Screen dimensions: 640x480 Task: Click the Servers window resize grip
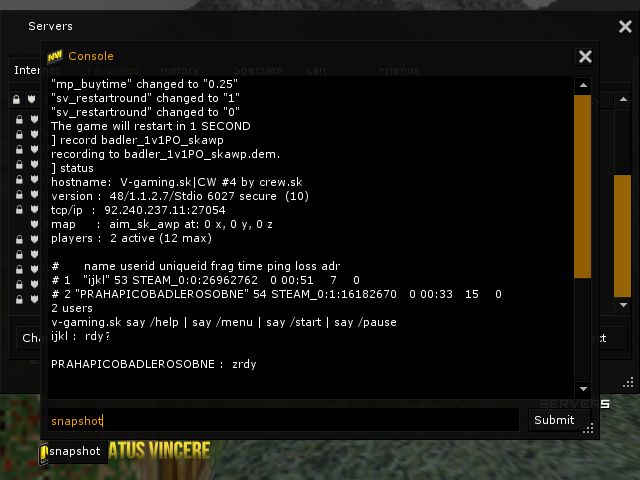tap(629, 382)
